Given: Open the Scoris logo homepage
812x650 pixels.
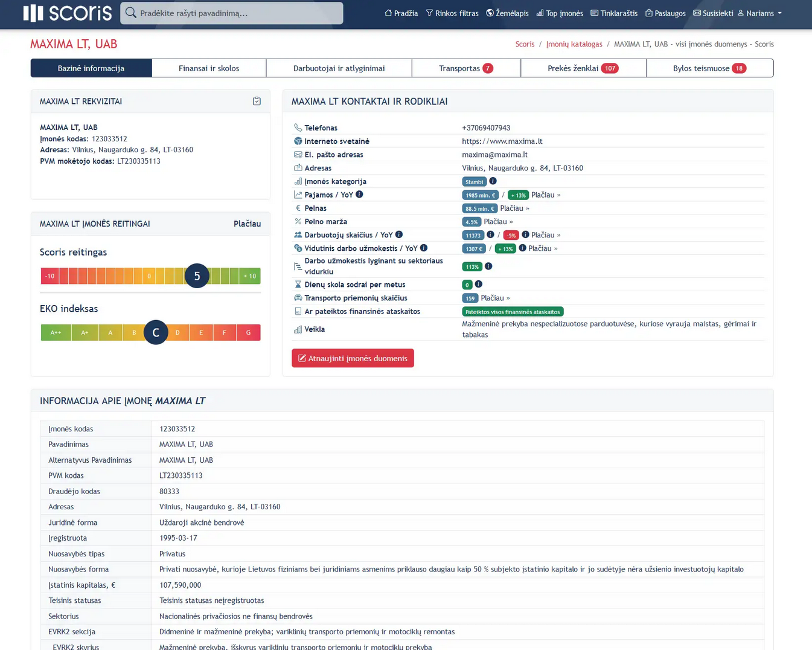Looking at the screenshot, I should [x=68, y=13].
